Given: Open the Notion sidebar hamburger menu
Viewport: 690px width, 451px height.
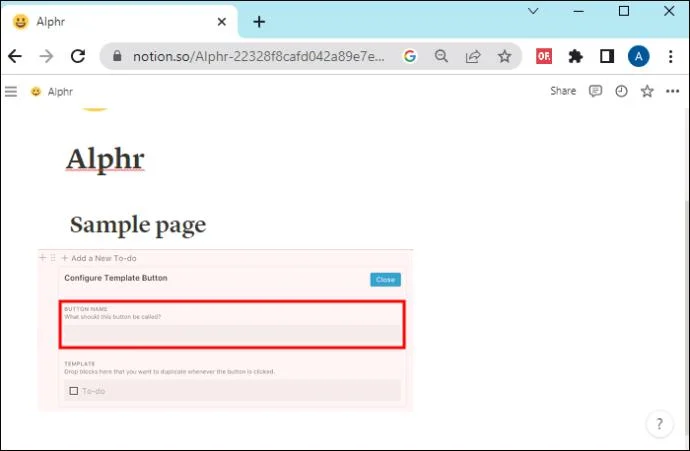Looking at the screenshot, I should pos(11,92).
